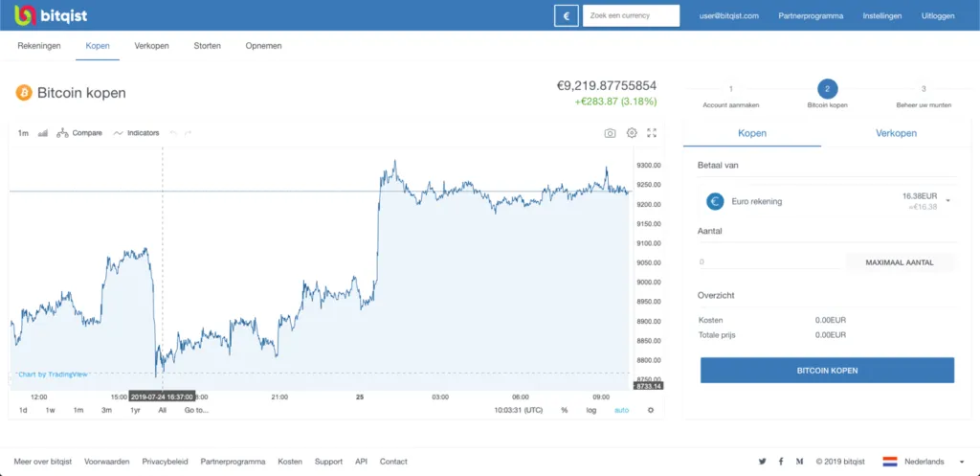Select the chart style bars icon
Screen dimensions: 980x476
[x=43, y=133]
